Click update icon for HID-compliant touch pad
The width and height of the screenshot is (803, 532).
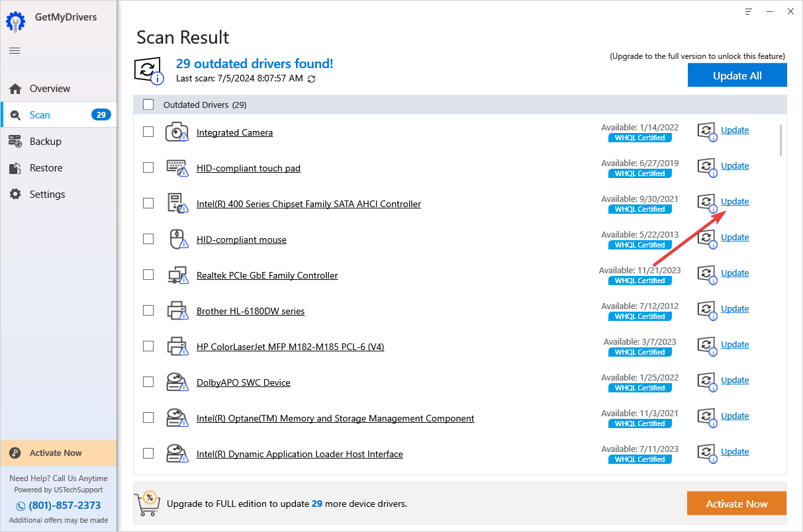pyautogui.click(x=708, y=167)
